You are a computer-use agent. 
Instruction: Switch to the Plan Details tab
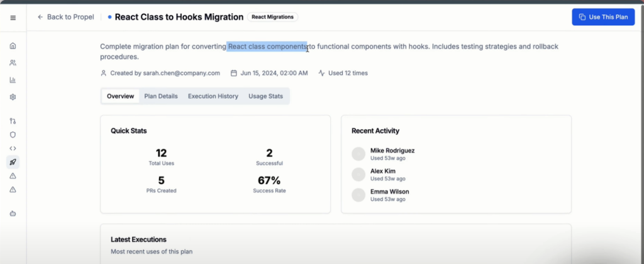pos(161,96)
